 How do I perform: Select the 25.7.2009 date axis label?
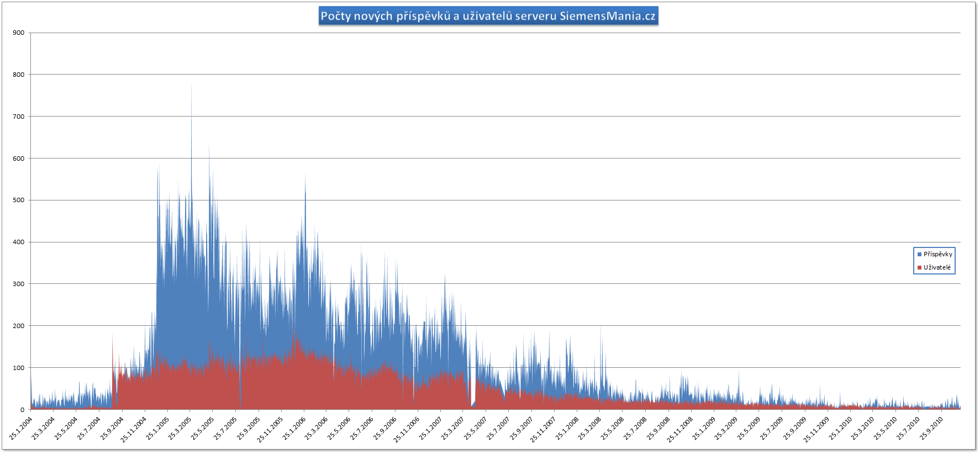pos(771,429)
